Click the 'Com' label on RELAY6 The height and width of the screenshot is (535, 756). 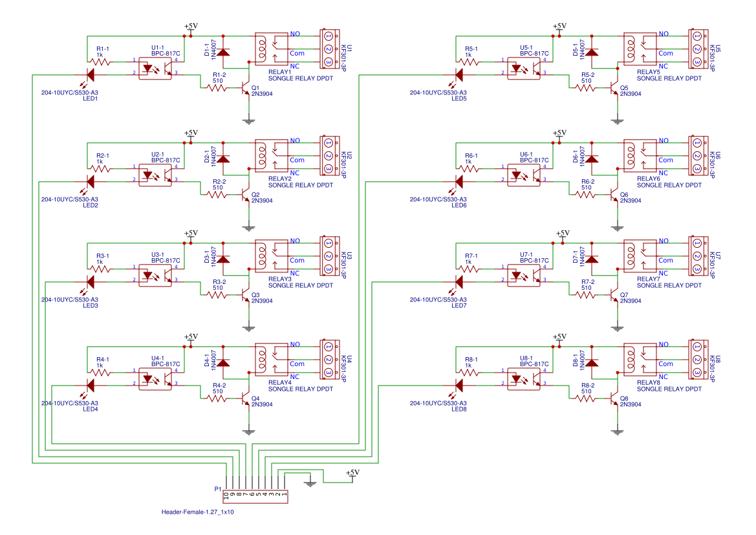(x=666, y=160)
